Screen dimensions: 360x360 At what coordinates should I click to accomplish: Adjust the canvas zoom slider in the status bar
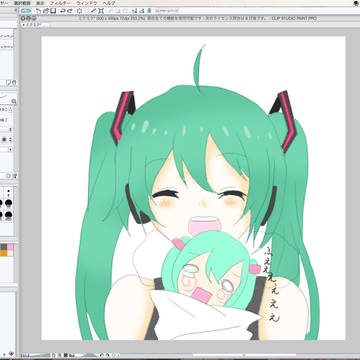tap(40, 355)
